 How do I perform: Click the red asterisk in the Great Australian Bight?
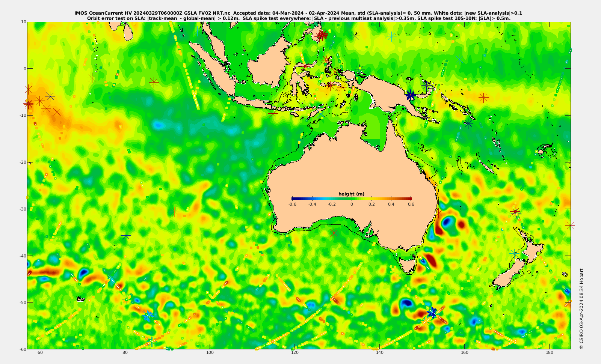334,233
